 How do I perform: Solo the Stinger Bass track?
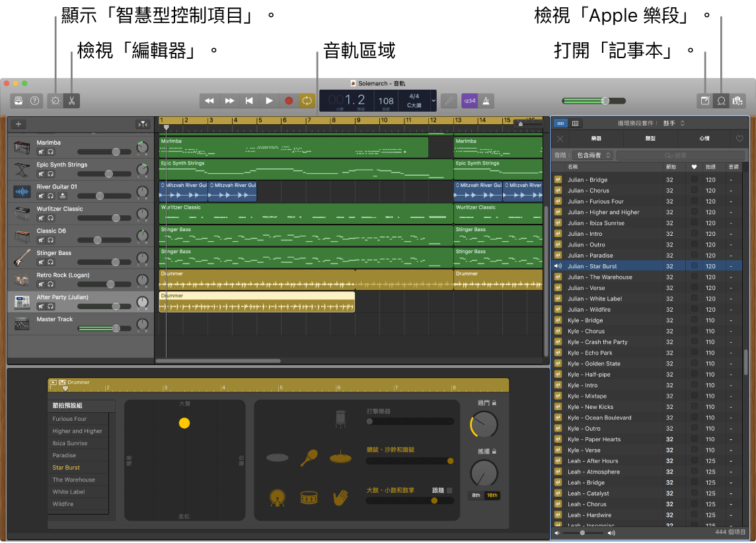point(50,262)
